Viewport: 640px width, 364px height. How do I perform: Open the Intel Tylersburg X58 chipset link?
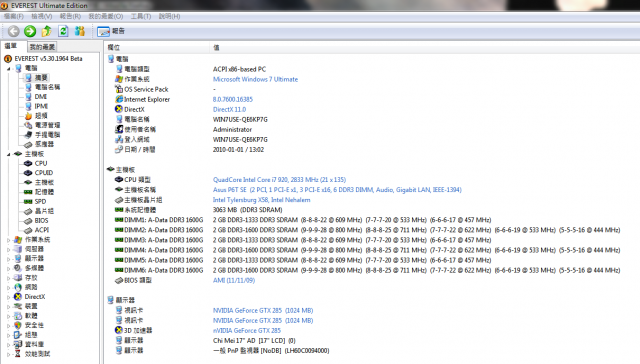pyautogui.click(x=262, y=200)
